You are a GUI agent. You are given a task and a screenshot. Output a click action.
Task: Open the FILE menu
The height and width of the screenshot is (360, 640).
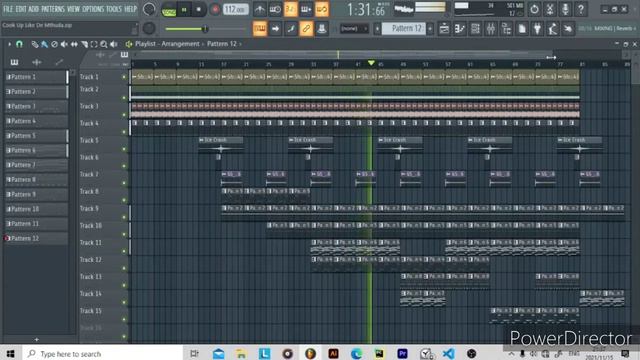[8, 9]
